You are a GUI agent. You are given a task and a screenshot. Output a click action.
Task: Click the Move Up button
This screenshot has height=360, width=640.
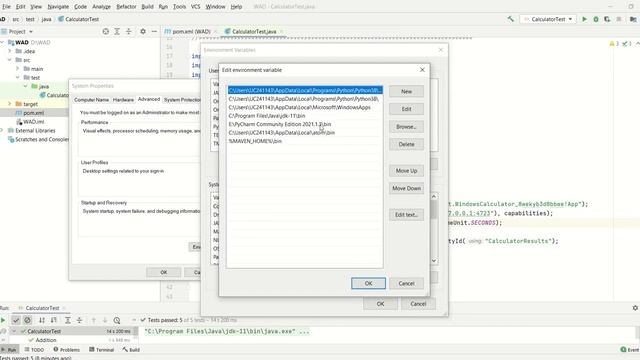(x=406, y=171)
